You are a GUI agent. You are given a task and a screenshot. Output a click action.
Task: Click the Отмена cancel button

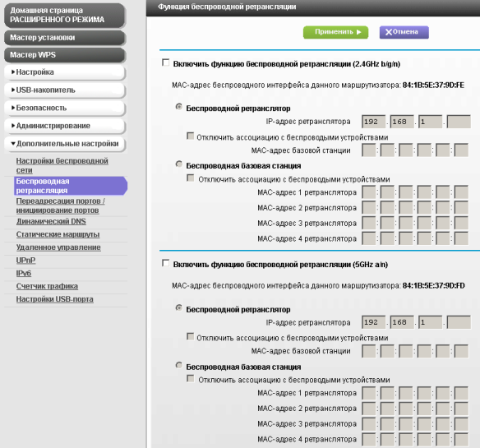point(404,32)
